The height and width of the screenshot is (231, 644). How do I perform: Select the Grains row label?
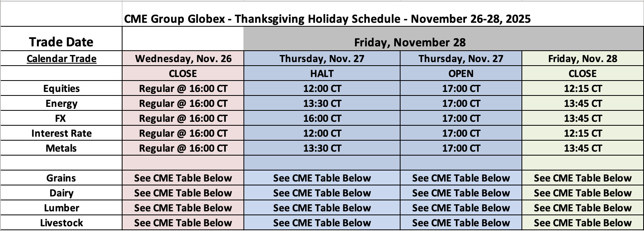(x=61, y=178)
